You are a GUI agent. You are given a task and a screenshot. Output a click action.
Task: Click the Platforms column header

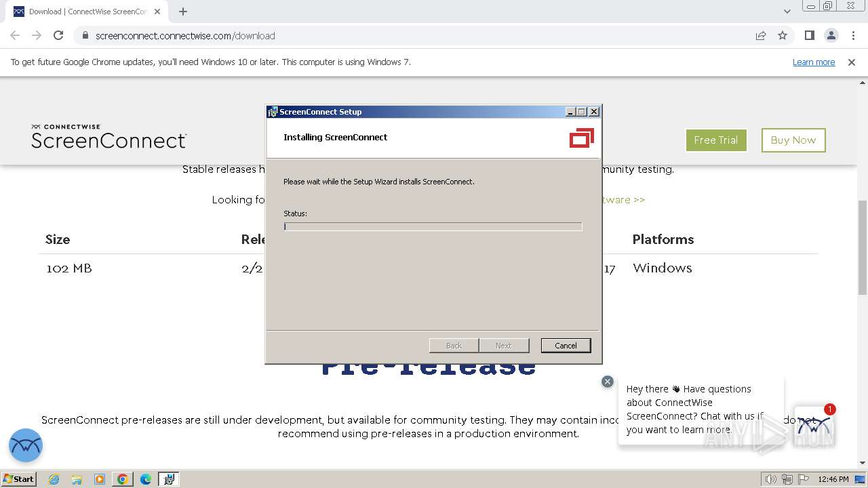coord(663,239)
